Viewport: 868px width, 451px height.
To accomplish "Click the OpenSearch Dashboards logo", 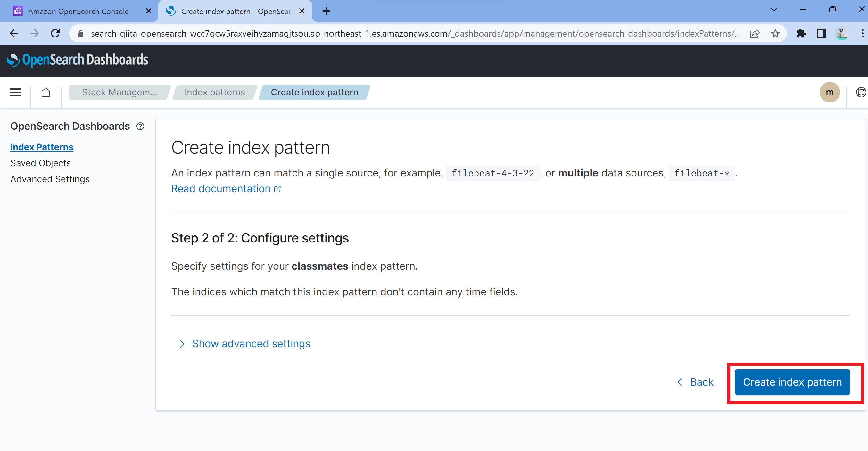I will pos(77,60).
